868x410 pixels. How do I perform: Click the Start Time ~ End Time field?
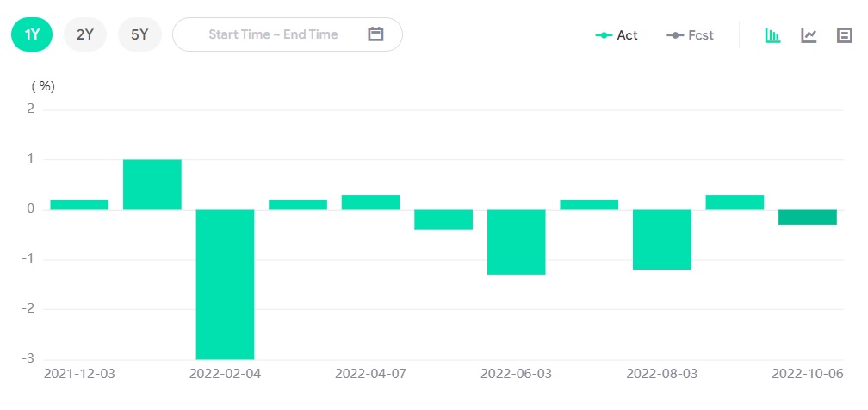pos(273,34)
